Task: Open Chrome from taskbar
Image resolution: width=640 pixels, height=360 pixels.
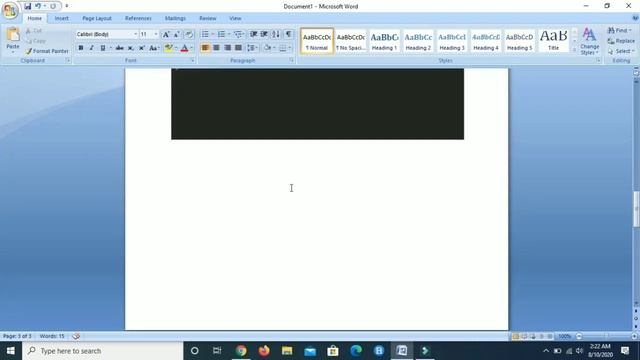Action: click(x=241, y=351)
